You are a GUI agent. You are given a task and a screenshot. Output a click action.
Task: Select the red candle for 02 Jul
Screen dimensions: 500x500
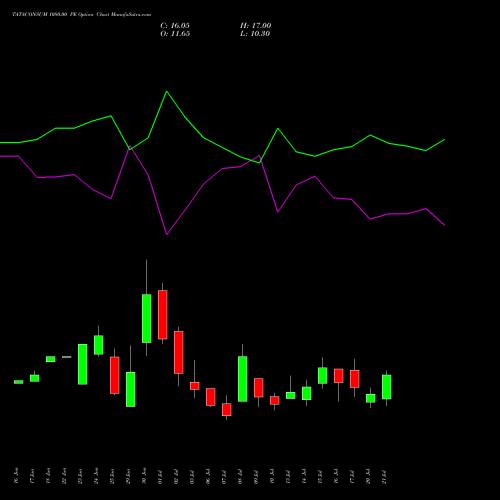click(179, 352)
